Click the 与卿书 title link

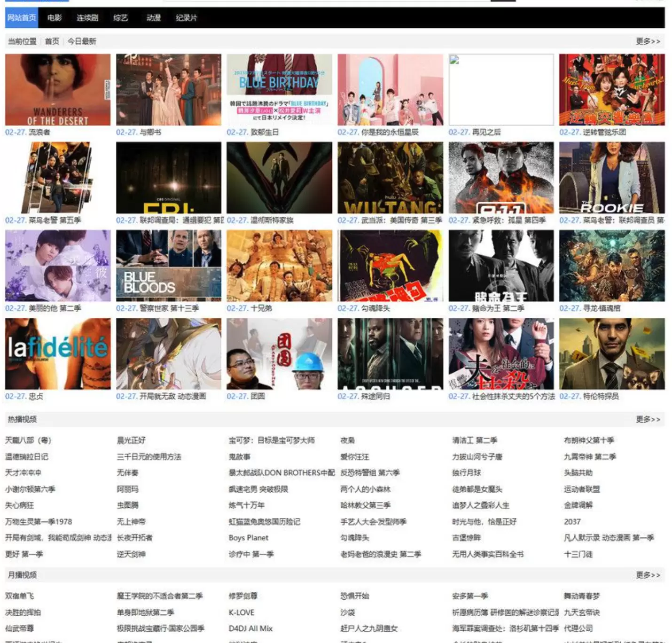click(x=150, y=132)
